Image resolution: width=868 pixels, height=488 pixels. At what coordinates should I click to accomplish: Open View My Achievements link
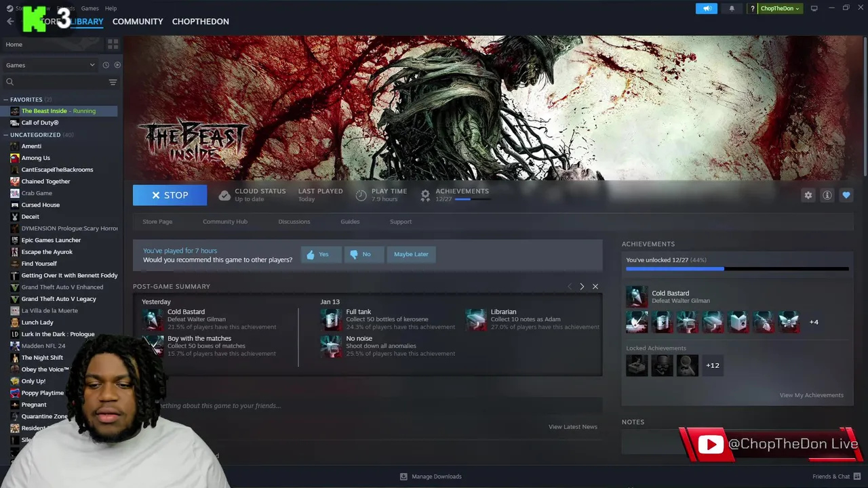811,395
